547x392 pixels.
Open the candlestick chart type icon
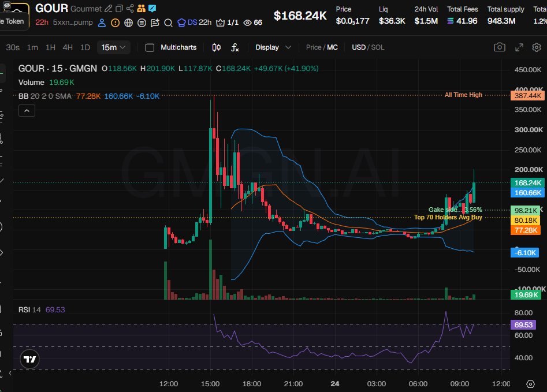(216, 47)
